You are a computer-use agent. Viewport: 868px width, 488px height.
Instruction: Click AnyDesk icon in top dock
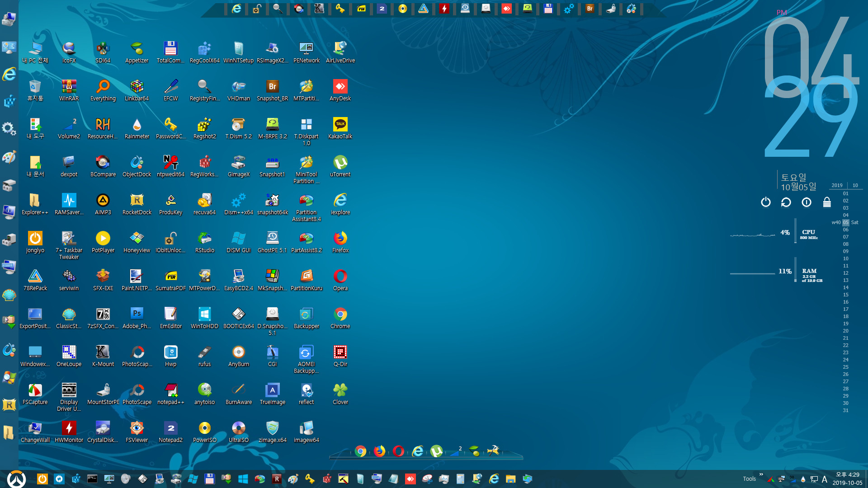click(506, 9)
